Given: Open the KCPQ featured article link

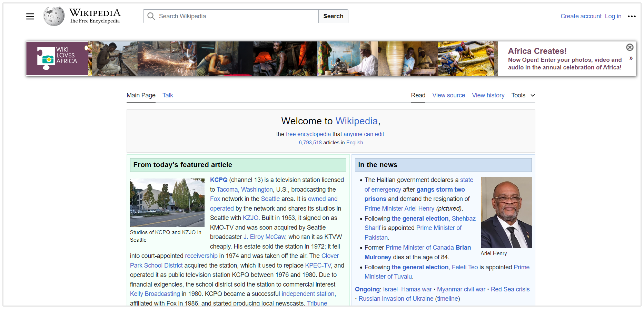Looking at the screenshot, I should pyautogui.click(x=219, y=180).
